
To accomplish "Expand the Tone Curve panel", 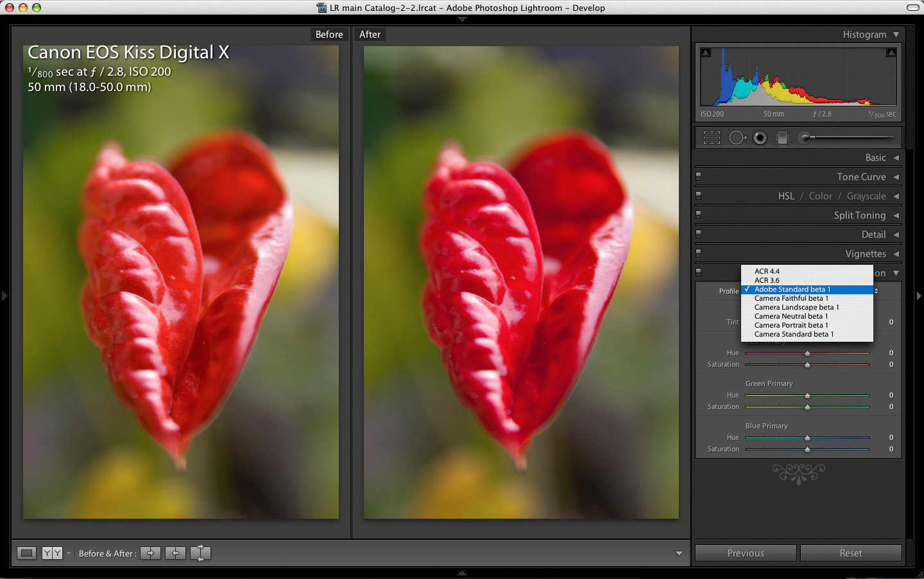I will (x=896, y=177).
